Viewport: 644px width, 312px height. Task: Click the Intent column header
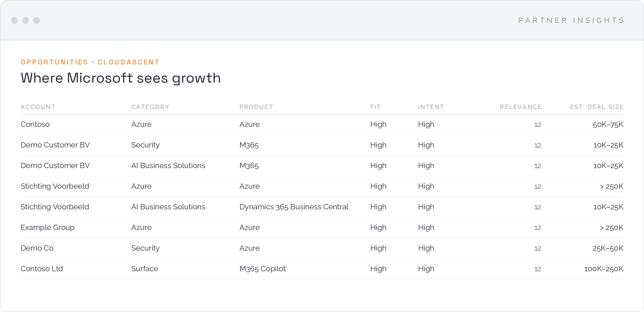pyautogui.click(x=431, y=107)
